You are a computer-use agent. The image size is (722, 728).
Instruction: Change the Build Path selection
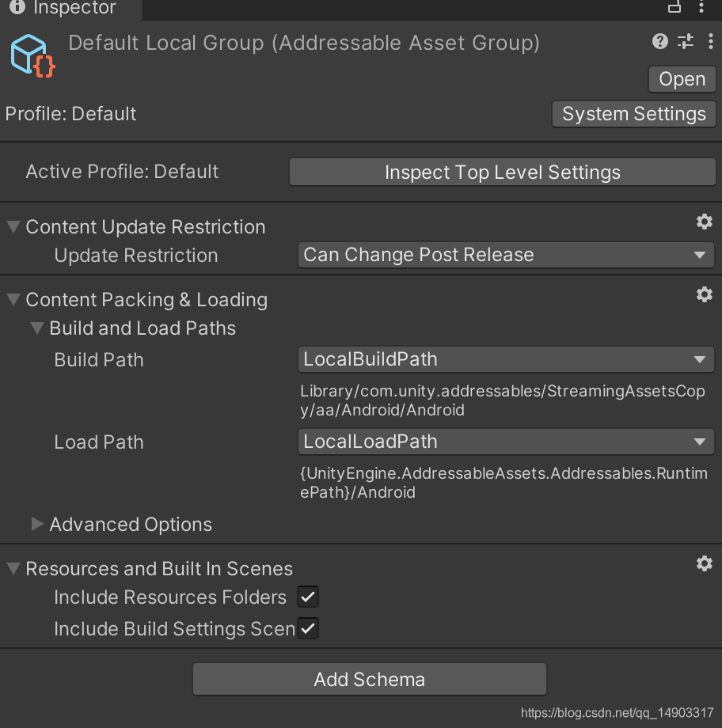click(x=506, y=359)
